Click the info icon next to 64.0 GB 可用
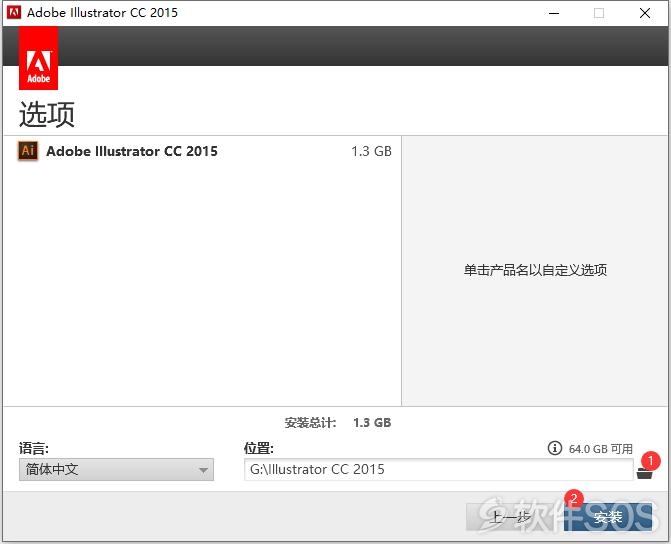Image resolution: width=671 pixels, height=544 pixels. tap(555, 448)
